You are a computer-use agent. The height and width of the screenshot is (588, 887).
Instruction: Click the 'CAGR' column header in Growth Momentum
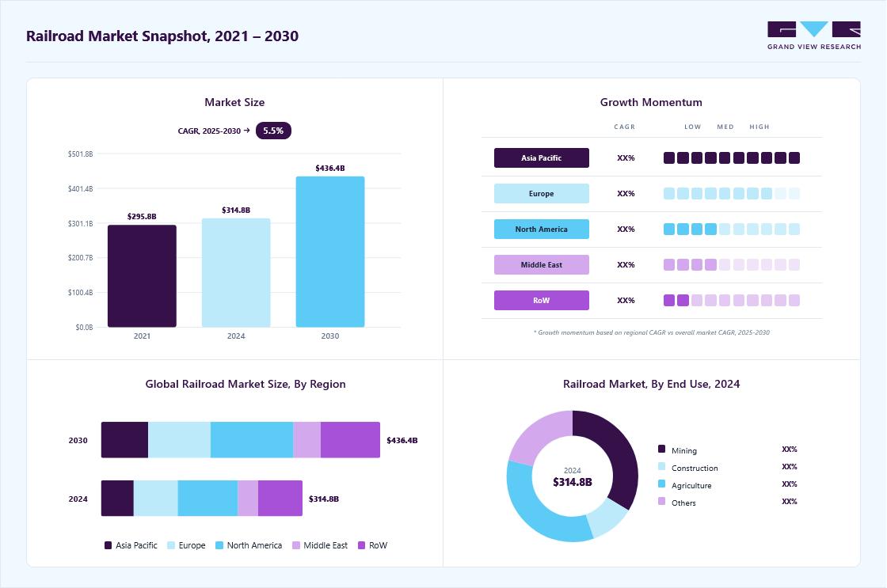(x=625, y=127)
